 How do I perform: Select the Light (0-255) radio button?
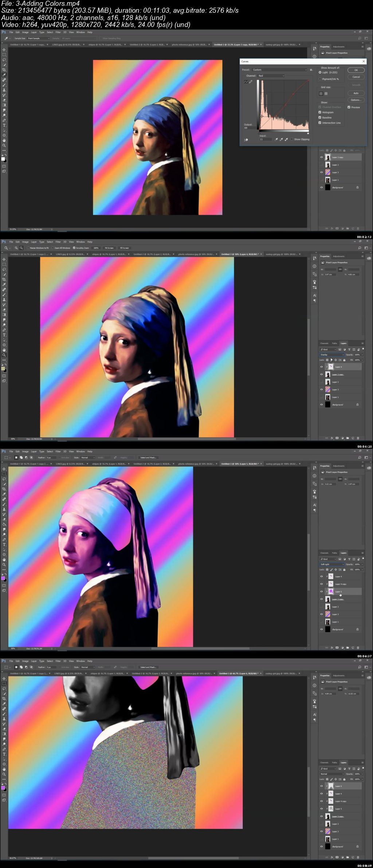point(320,73)
